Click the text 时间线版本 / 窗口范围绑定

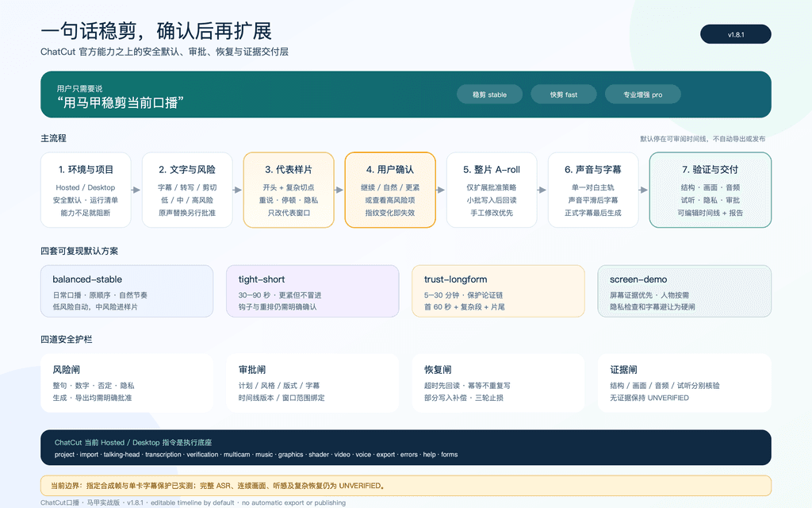pyautogui.click(x=282, y=398)
